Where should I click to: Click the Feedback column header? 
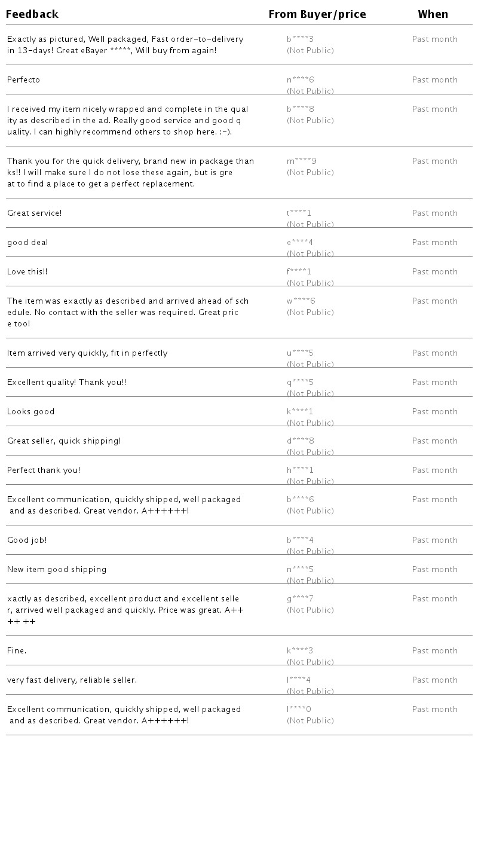32,14
